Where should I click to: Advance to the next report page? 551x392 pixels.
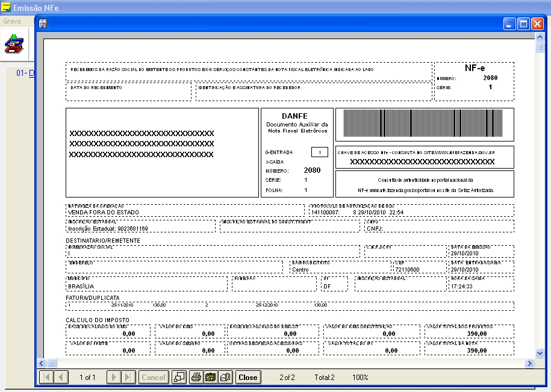114,378
